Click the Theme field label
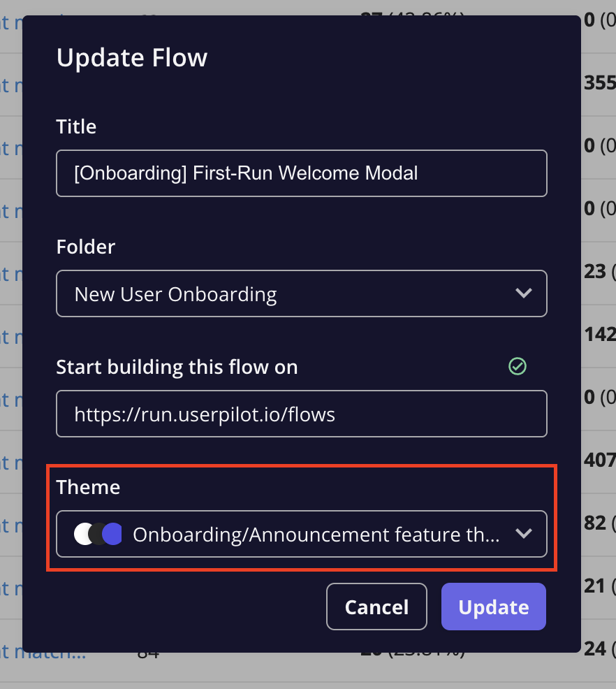Viewport: 616px width, 689px height. (88, 487)
